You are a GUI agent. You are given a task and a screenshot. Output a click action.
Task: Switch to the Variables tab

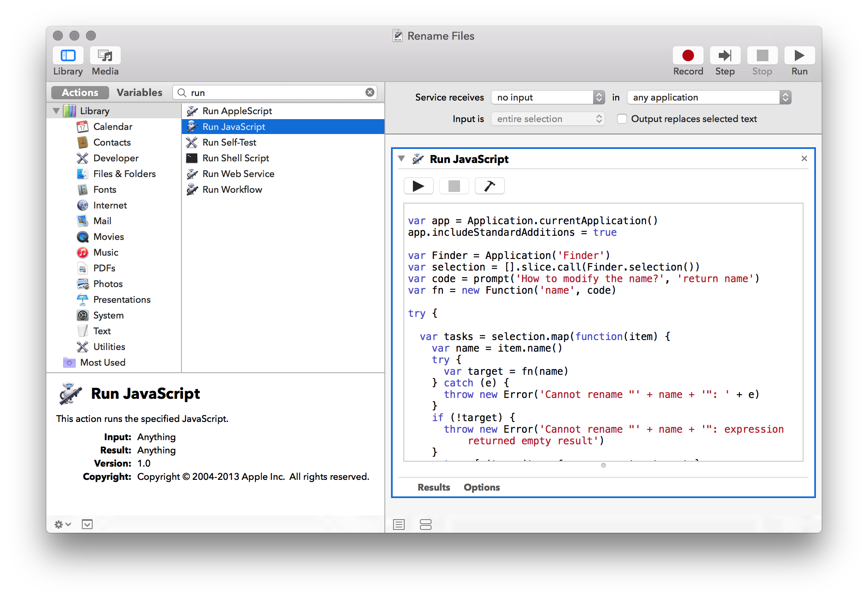pyautogui.click(x=139, y=93)
